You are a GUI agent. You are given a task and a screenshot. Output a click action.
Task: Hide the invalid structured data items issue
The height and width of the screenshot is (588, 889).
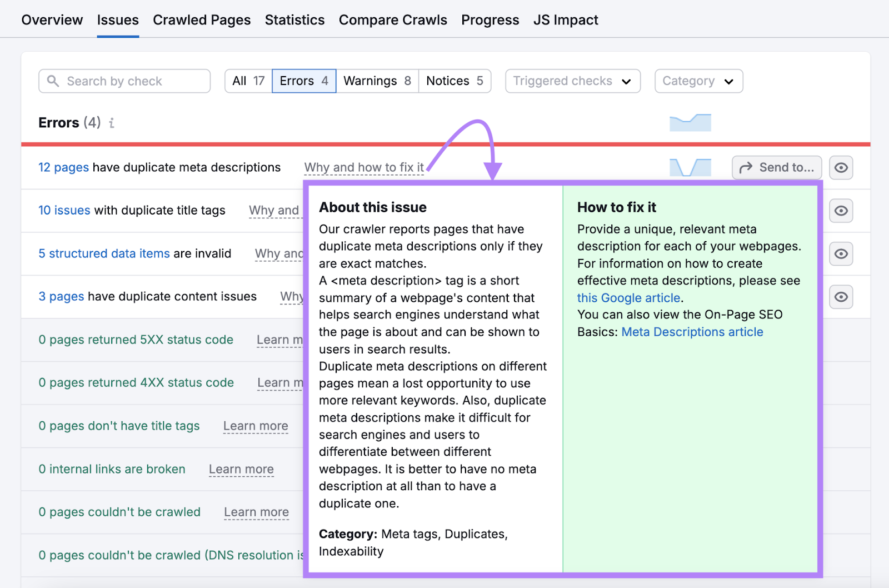[x=841, y=253]
